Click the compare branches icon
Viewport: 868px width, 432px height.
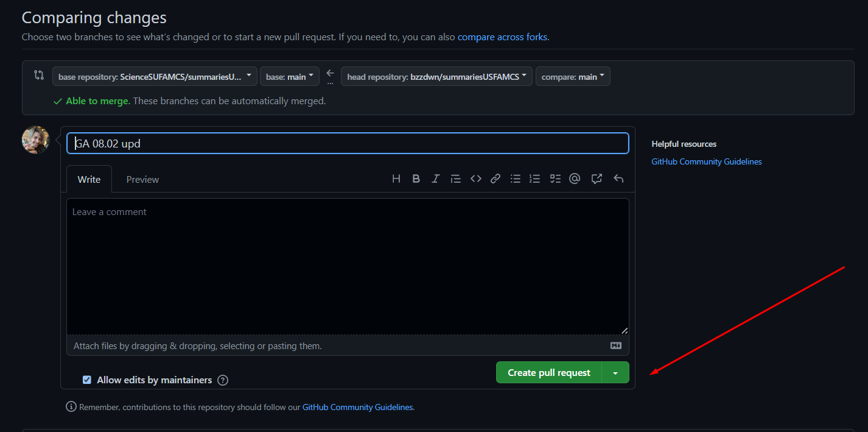(39, 76)
